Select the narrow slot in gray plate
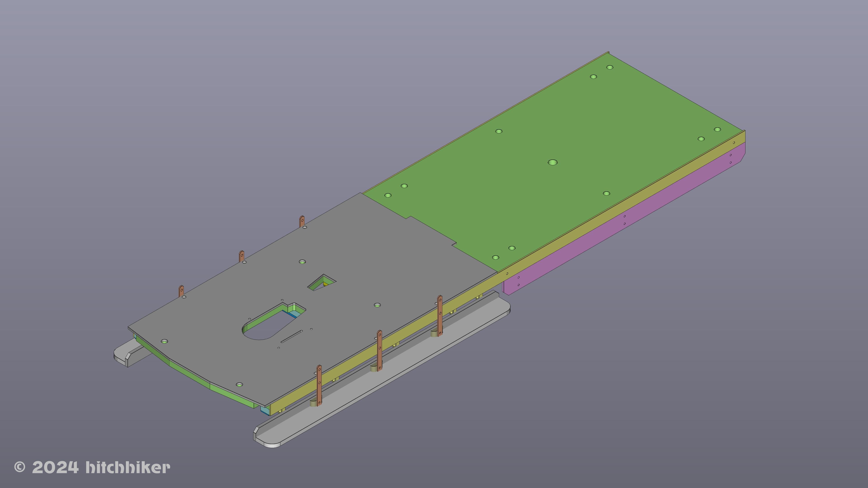This screenshot has height=488, width=868. pos(292,337)
